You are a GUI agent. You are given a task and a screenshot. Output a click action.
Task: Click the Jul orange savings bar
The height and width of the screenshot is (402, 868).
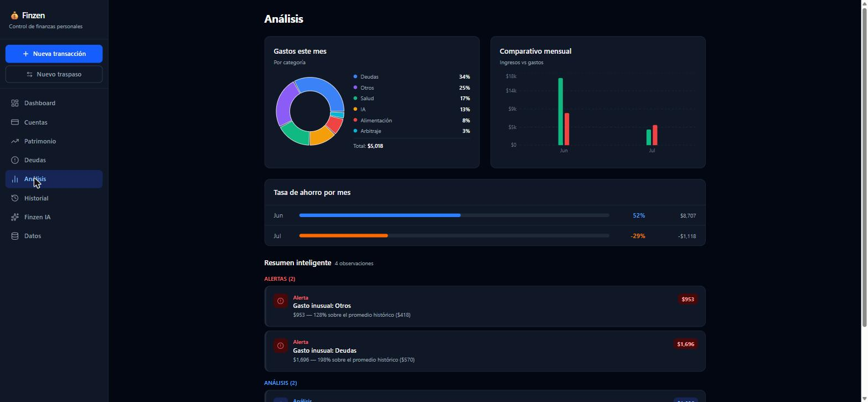343,236
